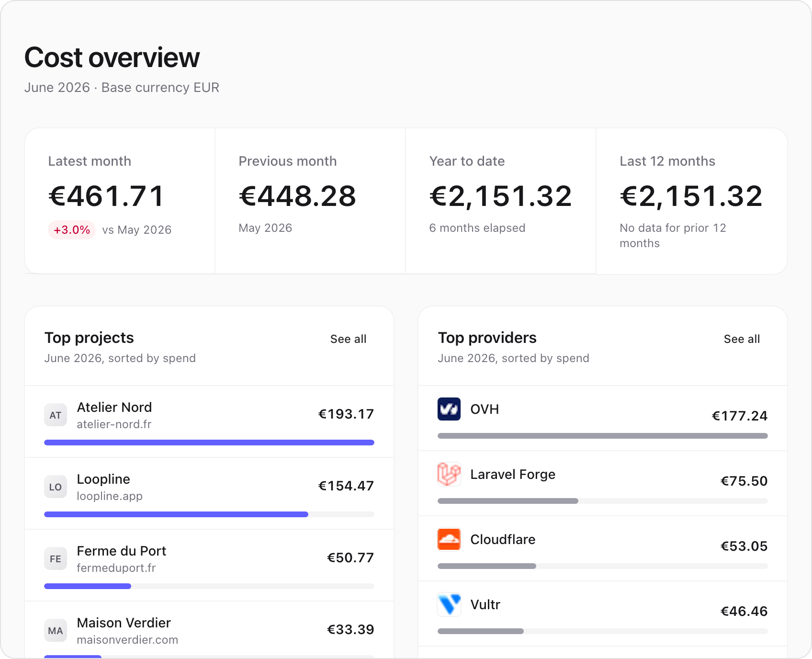Open the Ferme du Port project

122,551
